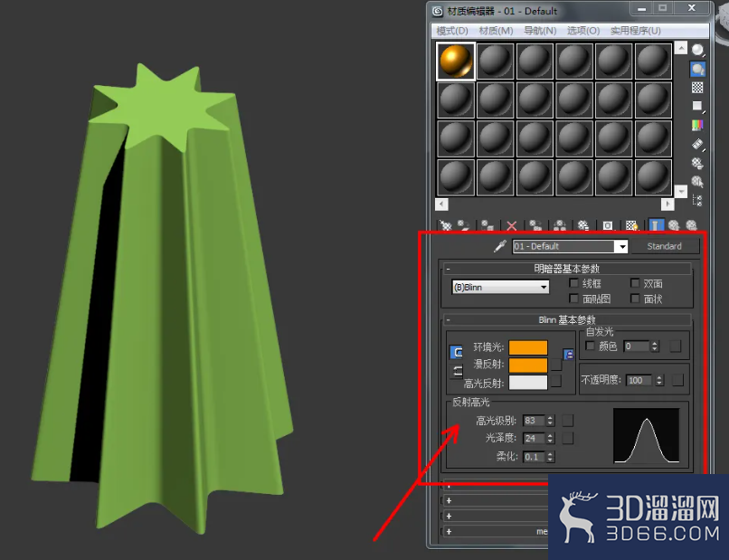Click the 自发光 value field showing 0

[x=637, y=346]
